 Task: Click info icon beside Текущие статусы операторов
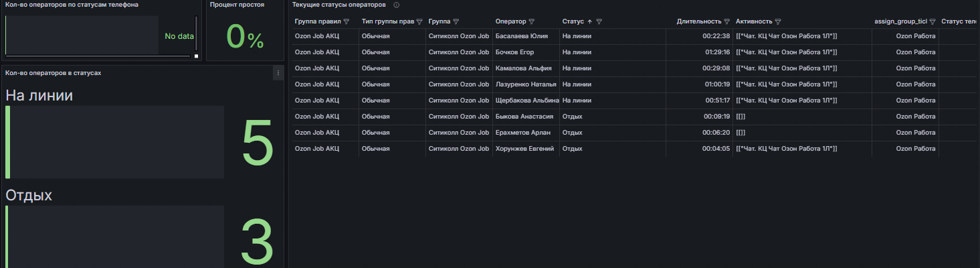pyautogui.click(x=397, y=5)
